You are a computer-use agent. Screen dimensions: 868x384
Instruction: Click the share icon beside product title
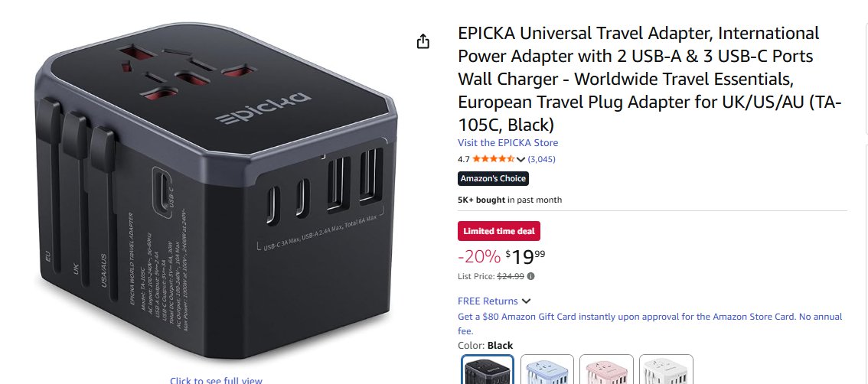point(423,41)
